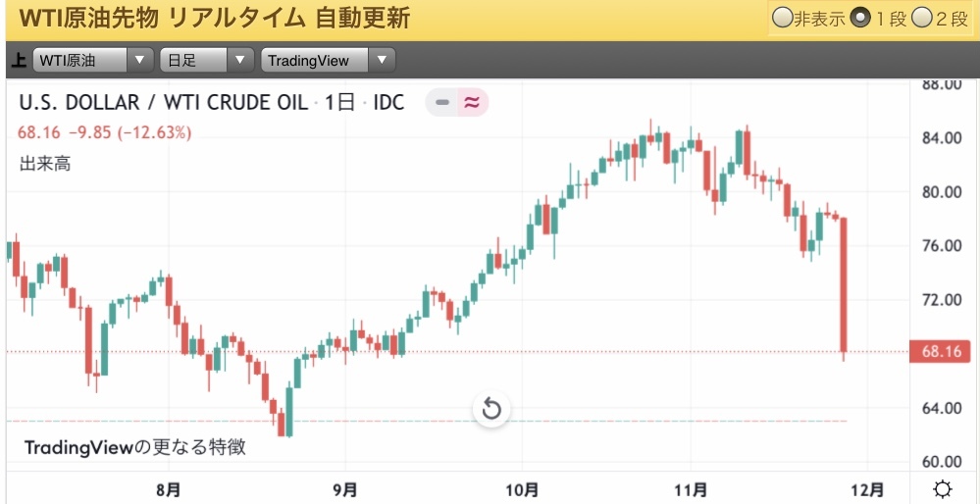Click the 9月 marker on time axis
The height and width of the screenshot is (504, 980).
pos(345,489)
